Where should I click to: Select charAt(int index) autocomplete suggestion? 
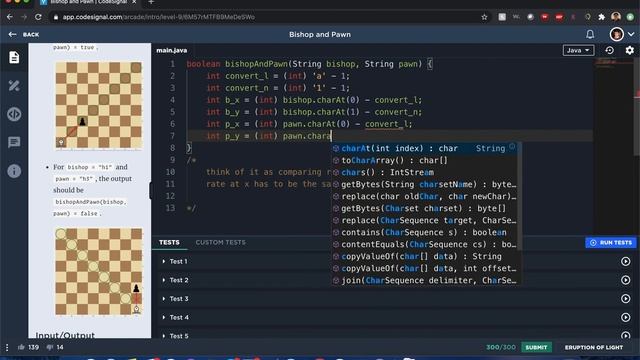tap(424, 149)
